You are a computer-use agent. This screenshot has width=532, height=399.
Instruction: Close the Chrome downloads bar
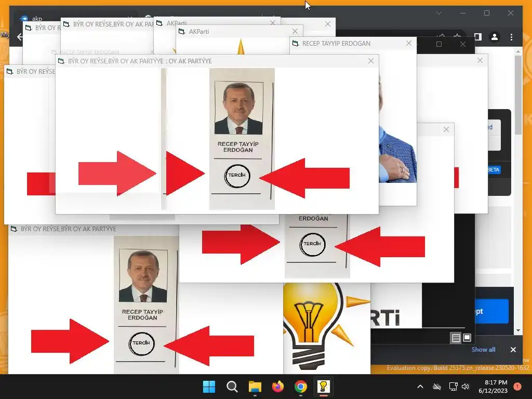point(513,350)
